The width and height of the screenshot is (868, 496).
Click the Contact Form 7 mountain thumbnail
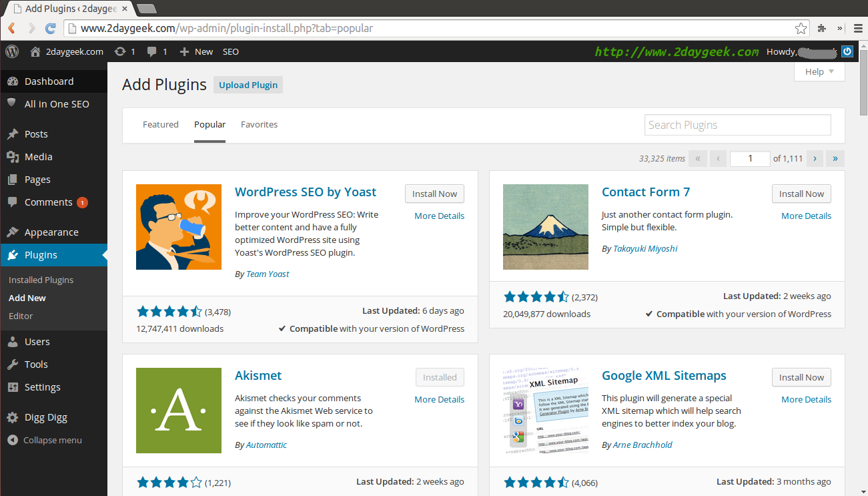pos(546,227)
